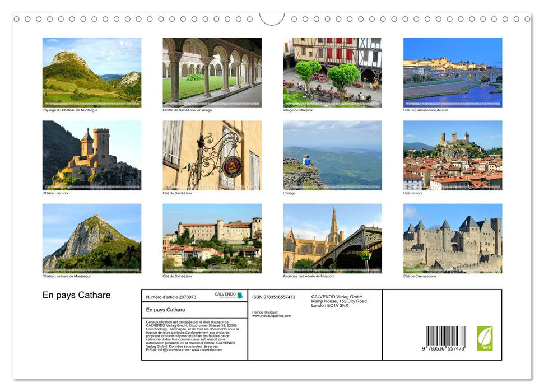Viewport: 544px width, 392px height.
Task: Select the Village de Mirepoix photo
Action: (x=332, y=72)
